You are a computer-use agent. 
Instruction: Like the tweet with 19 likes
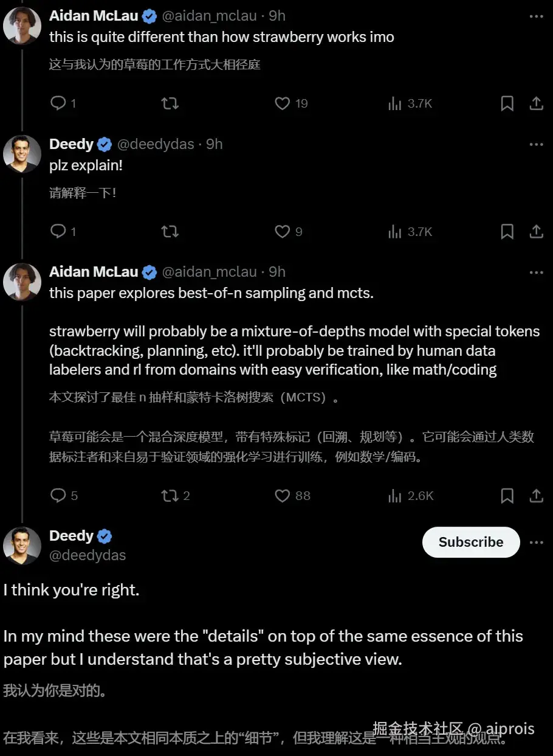click(x=283, y=103)
